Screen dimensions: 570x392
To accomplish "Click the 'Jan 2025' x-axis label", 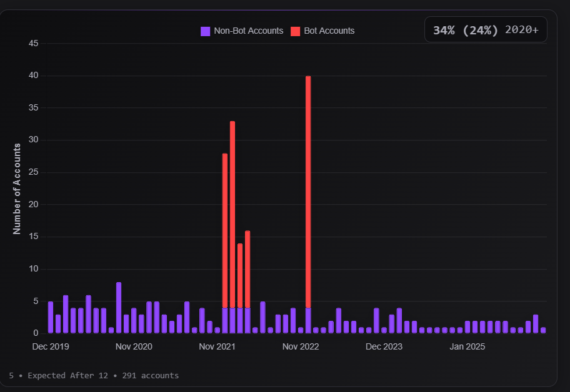I will (467, 346).
